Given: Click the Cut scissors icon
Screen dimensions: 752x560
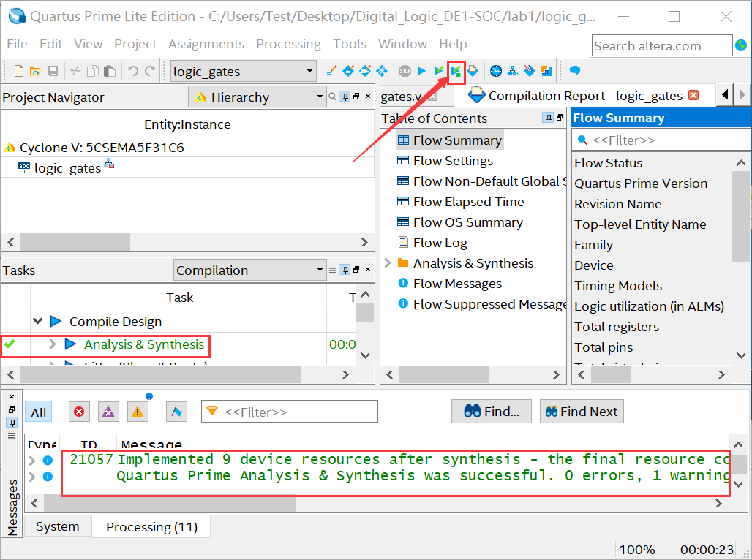Looking at the screenshot, I should click(x=75, y=72).
